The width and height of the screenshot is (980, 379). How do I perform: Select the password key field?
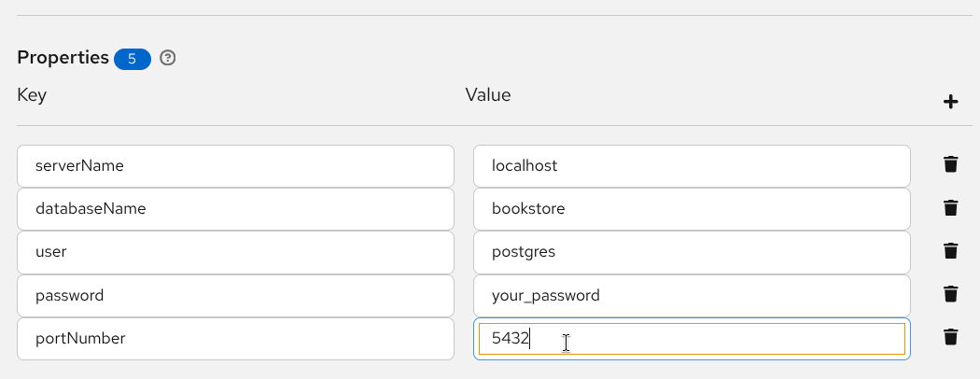[235, 295]
